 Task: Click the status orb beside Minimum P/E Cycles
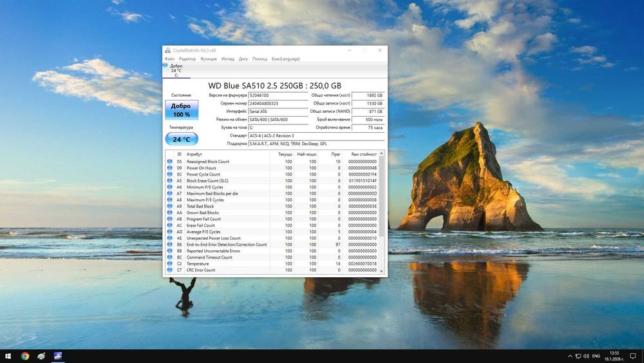169,187
